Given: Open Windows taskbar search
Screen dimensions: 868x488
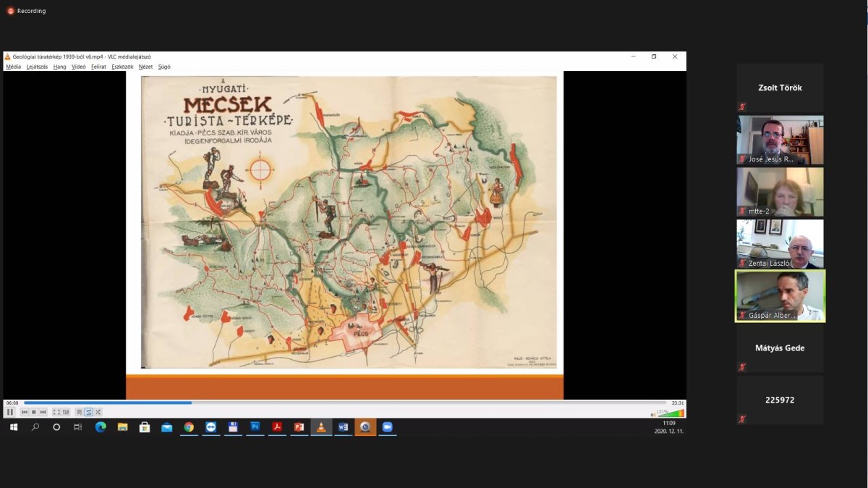Looking at the screenshot, I should 35,427.
